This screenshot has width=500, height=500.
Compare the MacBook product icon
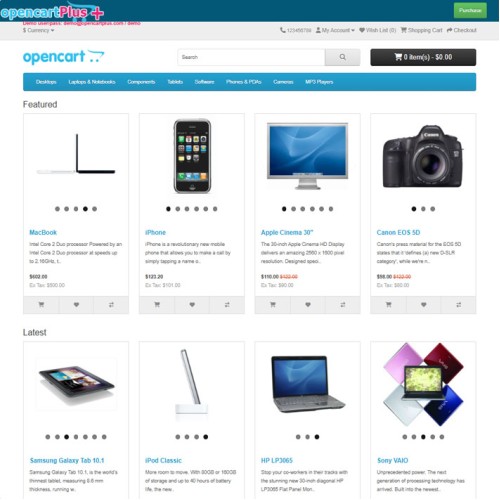pyautogui.click(x=111, y=305)
